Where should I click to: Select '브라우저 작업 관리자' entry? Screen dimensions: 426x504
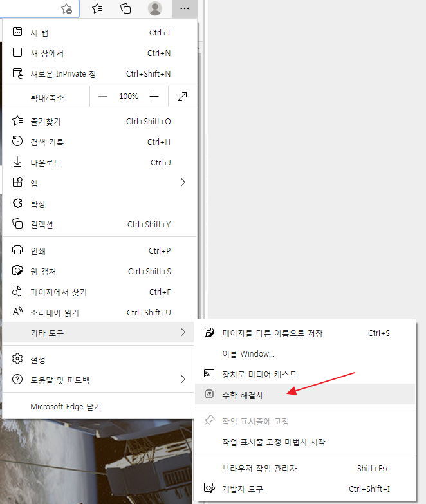pyautogui.click(x=305, y=469)
